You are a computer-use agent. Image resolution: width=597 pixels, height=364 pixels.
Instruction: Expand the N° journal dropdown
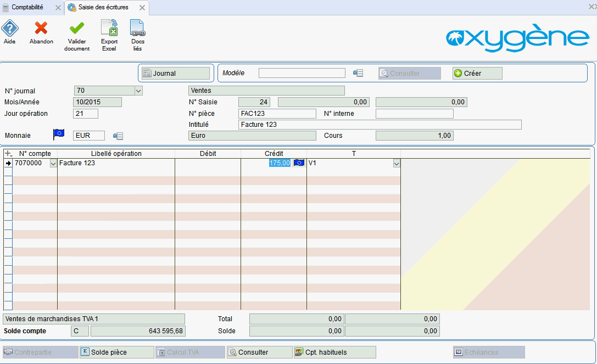[138, 91]
